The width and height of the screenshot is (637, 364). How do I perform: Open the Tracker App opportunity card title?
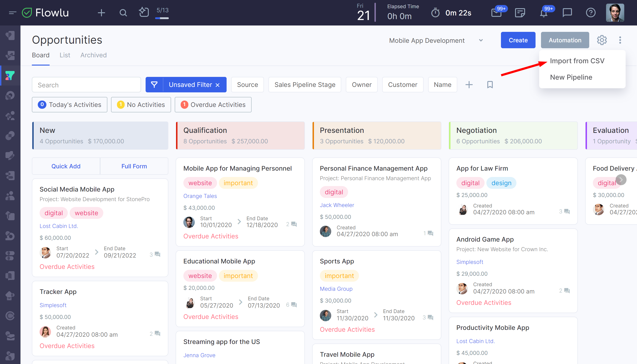[58, 292]
